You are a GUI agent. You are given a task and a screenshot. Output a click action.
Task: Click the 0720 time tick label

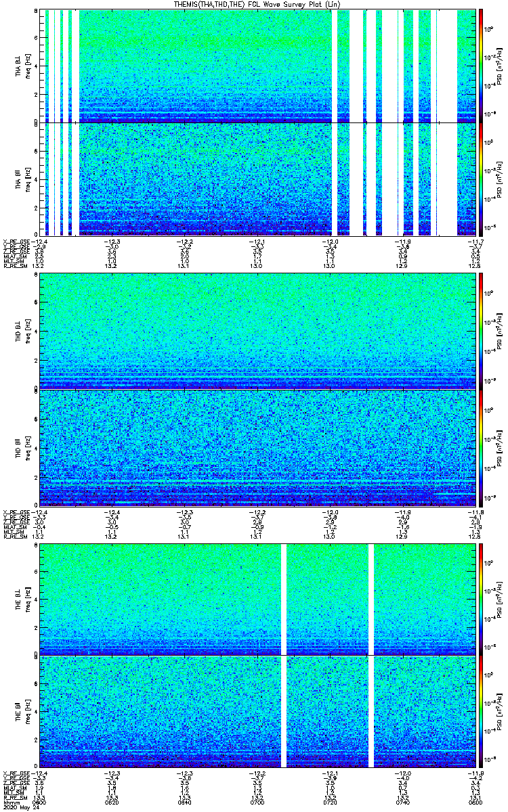pyautogui.click(x=331, y=803)
